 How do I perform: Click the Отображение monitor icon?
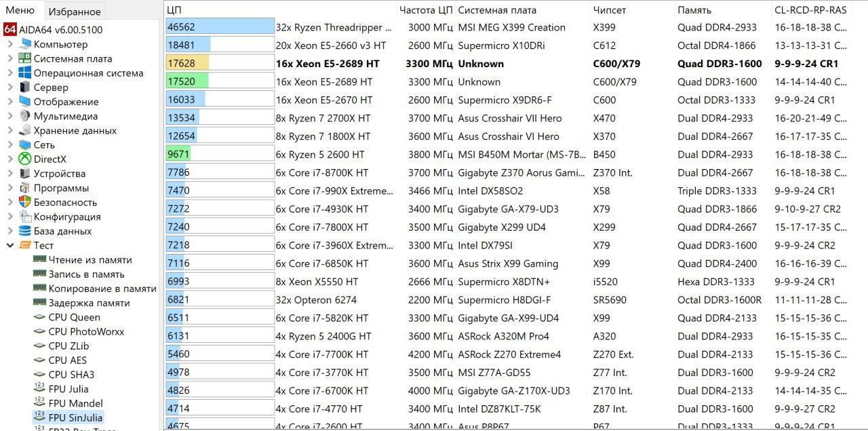click(25, 102)
